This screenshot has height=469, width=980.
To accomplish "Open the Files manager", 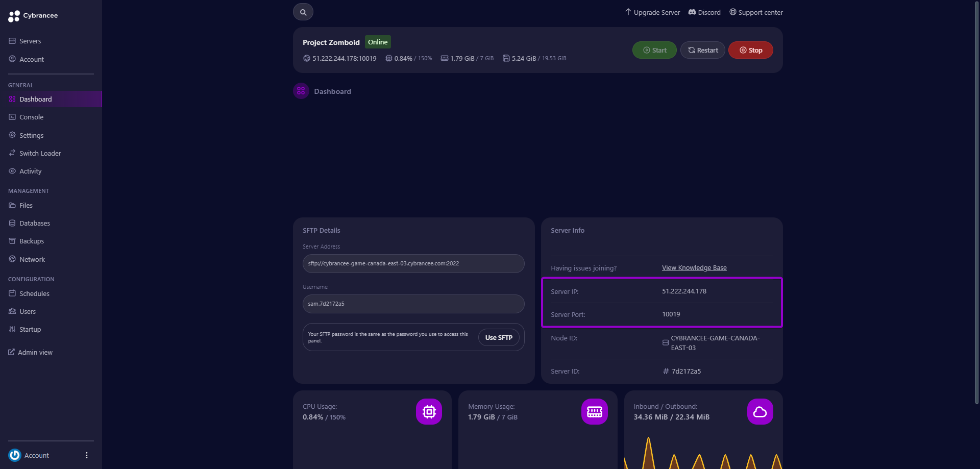I will coord(12,205).
